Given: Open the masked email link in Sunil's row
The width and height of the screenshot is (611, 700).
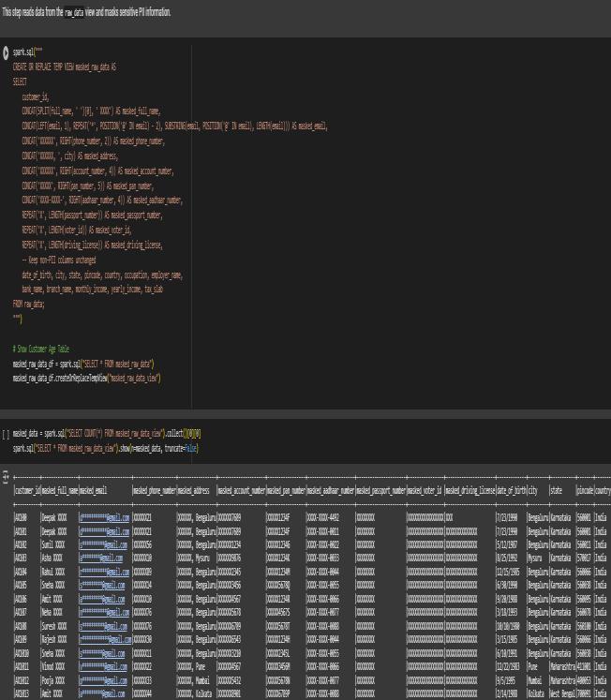Looking at the screenshot, I should click(x=103, y=544).
